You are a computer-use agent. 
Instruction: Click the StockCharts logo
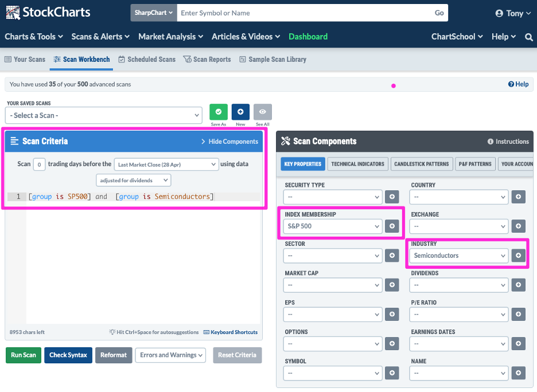[48, 13]
